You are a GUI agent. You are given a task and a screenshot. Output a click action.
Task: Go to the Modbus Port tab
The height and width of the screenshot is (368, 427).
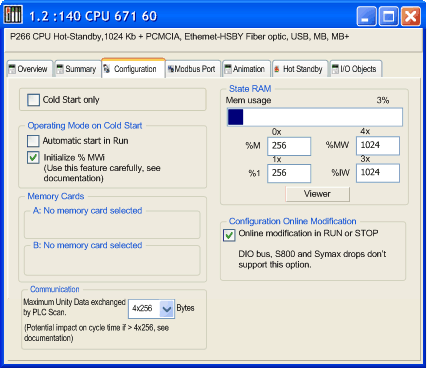(193, 69)
